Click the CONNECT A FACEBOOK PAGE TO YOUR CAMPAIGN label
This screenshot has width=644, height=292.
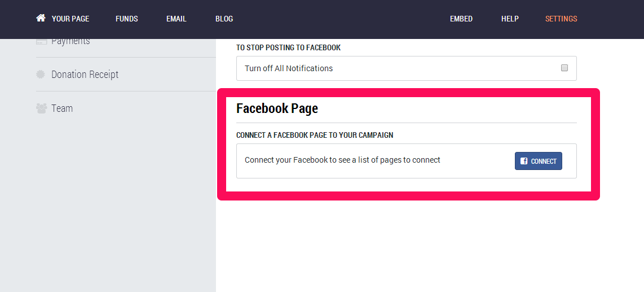(315, 136)
